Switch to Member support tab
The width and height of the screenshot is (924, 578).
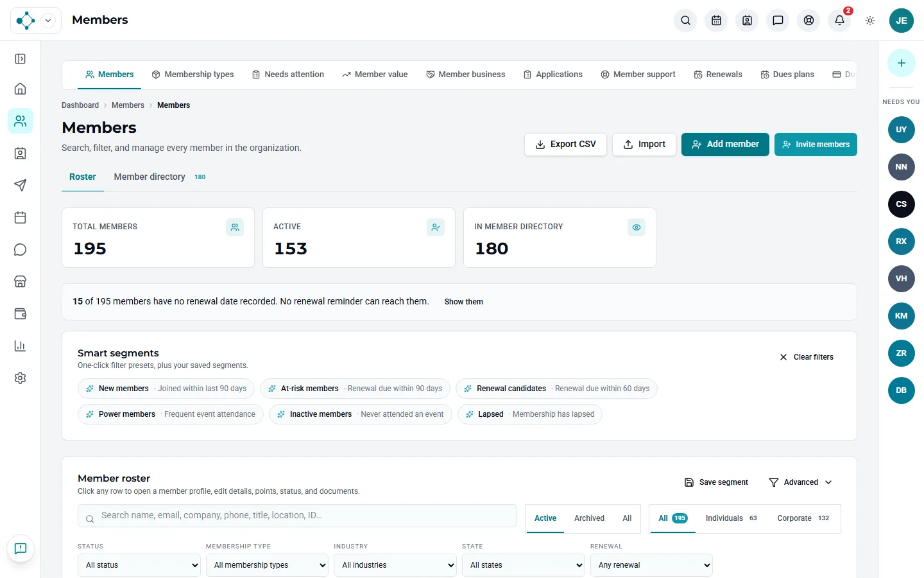click(638, 74)
